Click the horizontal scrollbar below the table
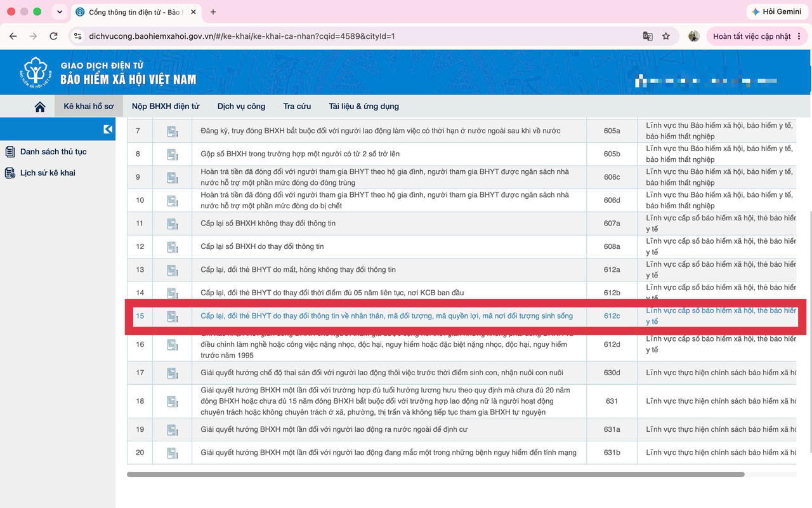The image size is (812, 508). tap(435, 474)
